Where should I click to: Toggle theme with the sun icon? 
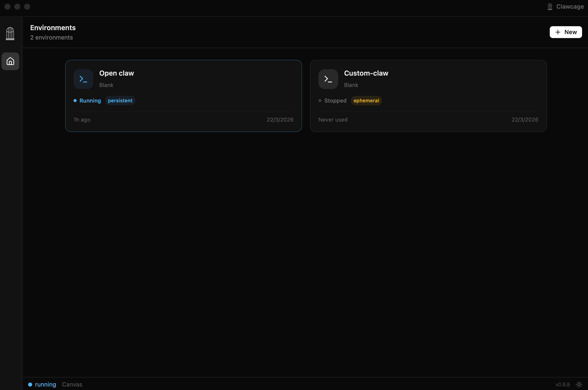[x=579, y=384]
